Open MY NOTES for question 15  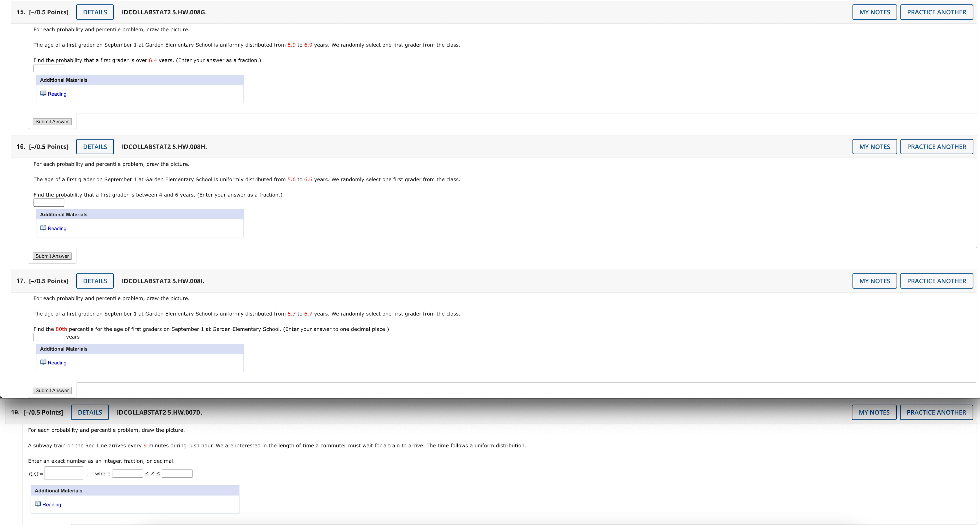tap(874, 12)
